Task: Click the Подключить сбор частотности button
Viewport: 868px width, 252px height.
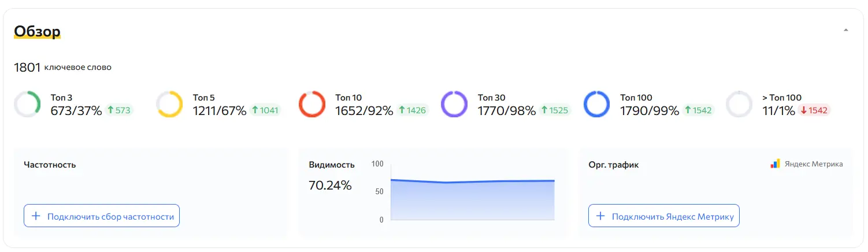Action: (x=102, y=216)
